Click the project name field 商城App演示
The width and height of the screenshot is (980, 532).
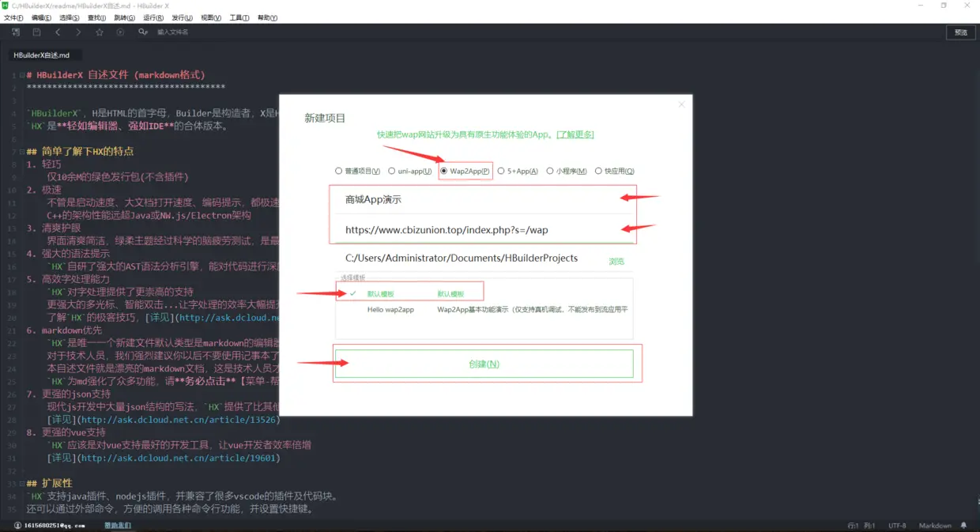484,200
